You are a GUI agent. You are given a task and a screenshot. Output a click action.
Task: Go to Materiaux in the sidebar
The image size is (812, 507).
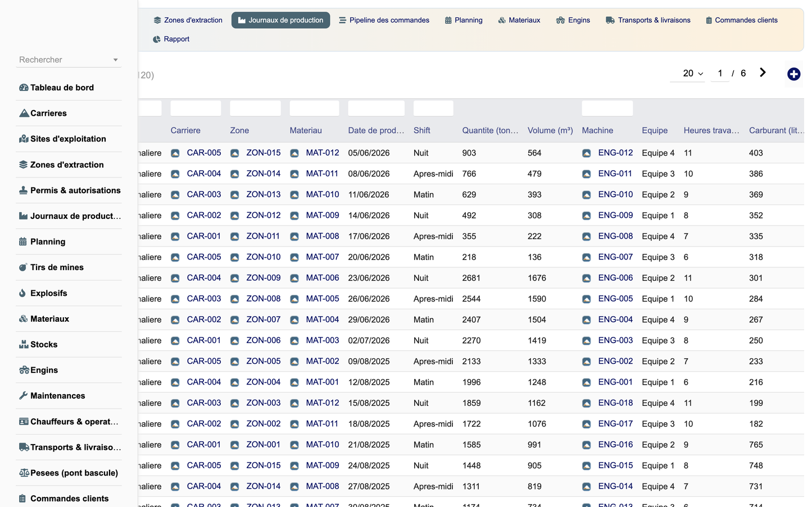(x=69, y=319)
